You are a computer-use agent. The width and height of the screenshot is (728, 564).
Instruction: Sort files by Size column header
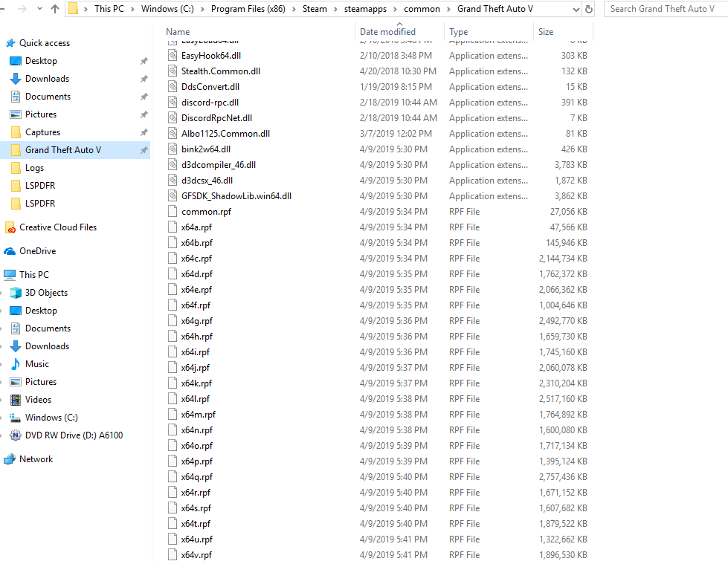(546, 31)
